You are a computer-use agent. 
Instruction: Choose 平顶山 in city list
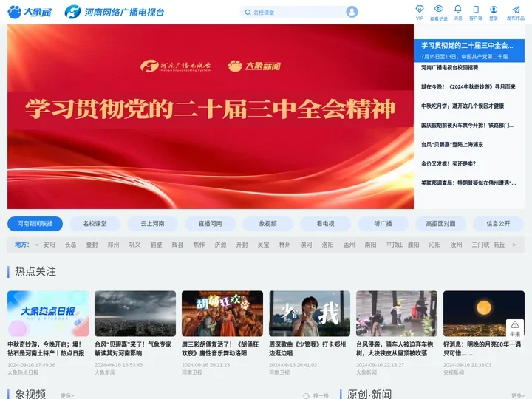pyautogui.click(x=395, y=245)
